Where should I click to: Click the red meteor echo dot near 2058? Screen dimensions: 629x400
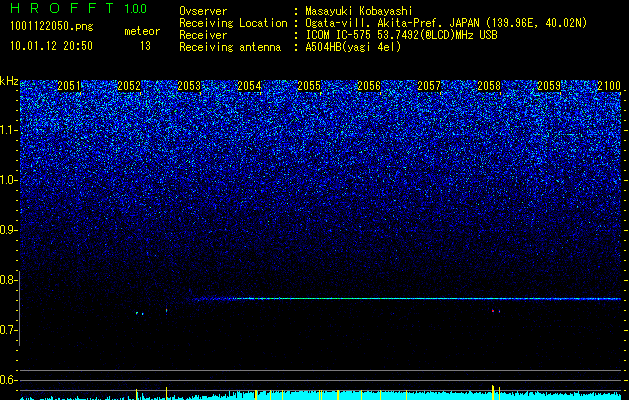click(493, 311)
